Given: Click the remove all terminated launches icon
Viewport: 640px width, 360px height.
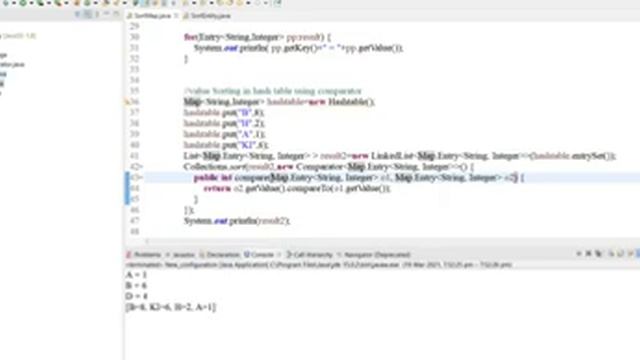Looking at the screenshot, I should pos(598,254).
